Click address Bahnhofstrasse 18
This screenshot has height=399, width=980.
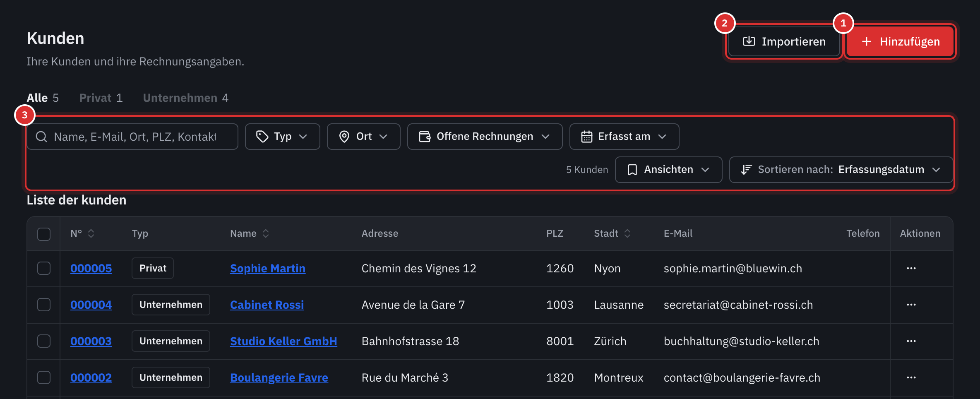click(x=410, y=341)
